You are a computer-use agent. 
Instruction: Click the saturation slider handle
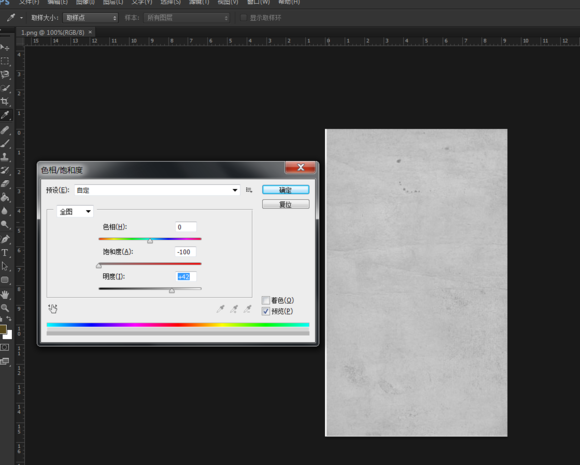click(99, 266)
